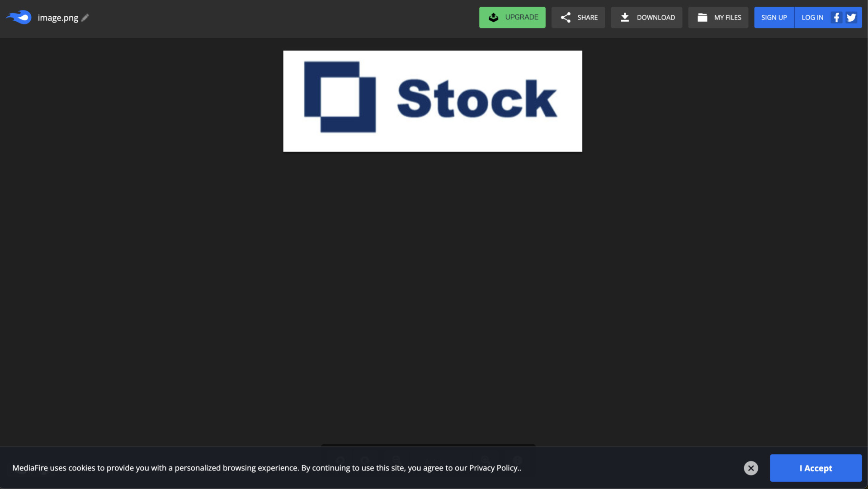Rename image.png using the pencil icon
The image size is (868, 489).
pos(84,18)
